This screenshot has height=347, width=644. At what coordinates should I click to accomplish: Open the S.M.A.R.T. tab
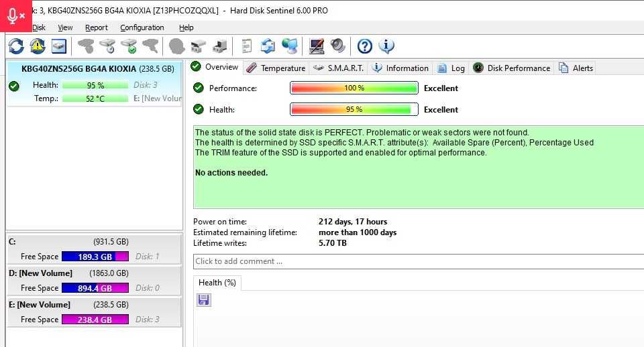[338, 68]
